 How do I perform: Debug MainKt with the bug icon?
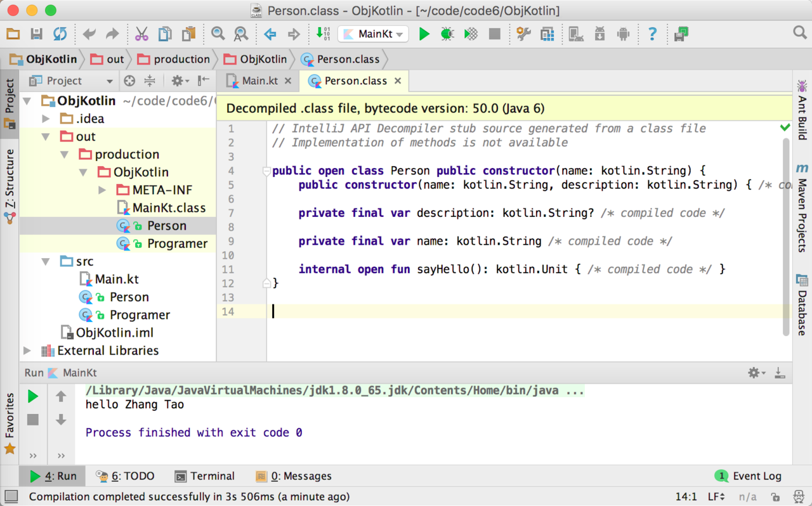click(x=447, y=34)
